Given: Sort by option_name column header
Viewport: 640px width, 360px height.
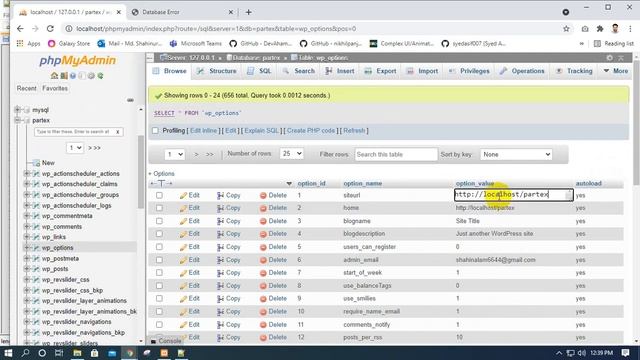Looking at the screenshot, I should point(362,184).
